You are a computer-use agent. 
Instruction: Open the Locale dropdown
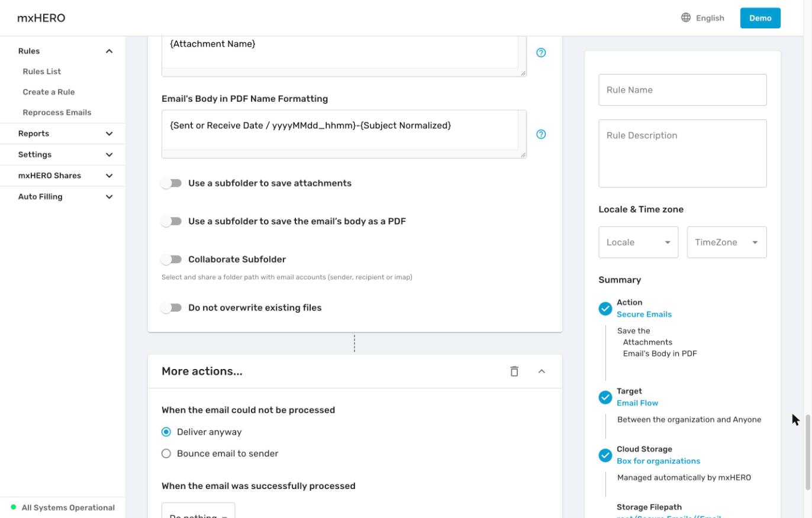point(638,242)
